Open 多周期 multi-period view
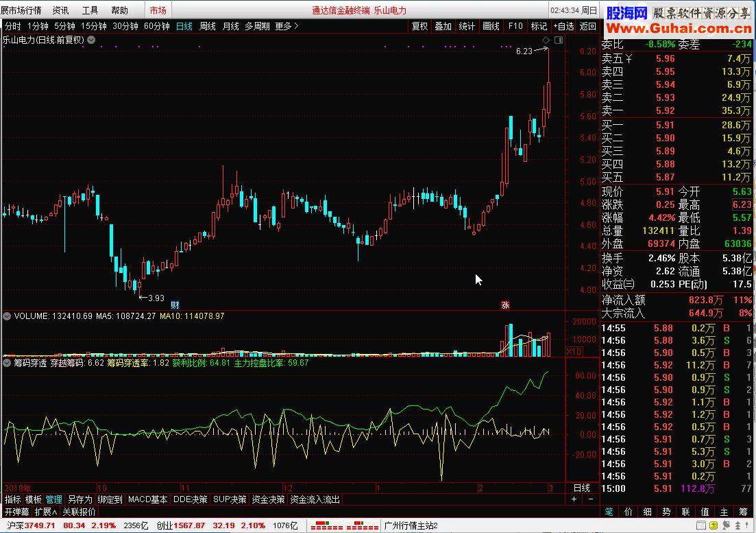 [x=257, y=26]
